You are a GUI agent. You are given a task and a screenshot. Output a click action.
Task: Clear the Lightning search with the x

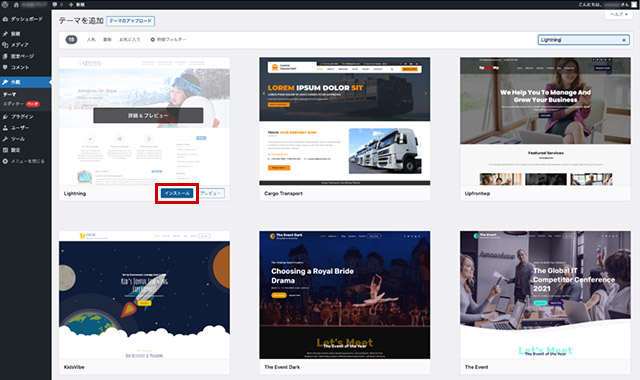(x=624, y=40)
